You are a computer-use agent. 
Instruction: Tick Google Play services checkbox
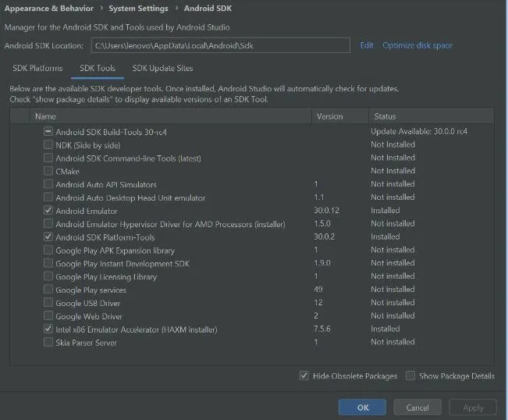pyautogui.click(x=48, y=290)
